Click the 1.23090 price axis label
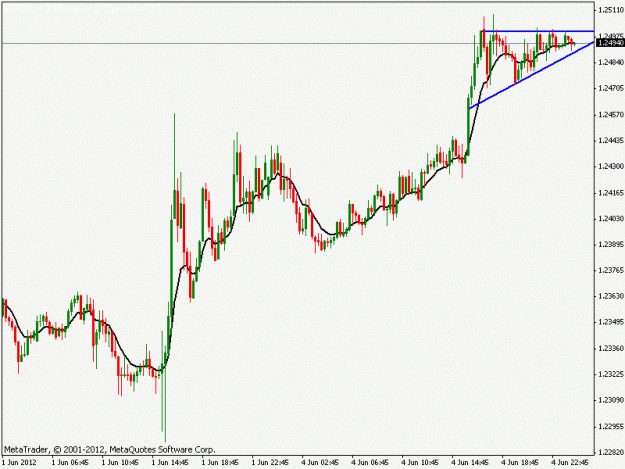The image size is (625, 469). click(611, 400)
